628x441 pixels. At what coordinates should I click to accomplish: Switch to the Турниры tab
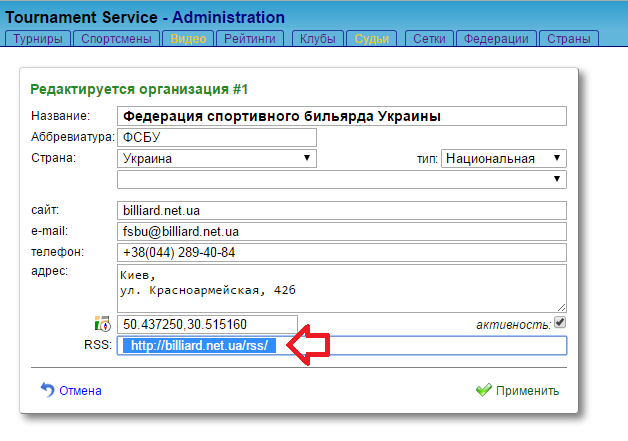pyautogui.click(x=39, y=39)
